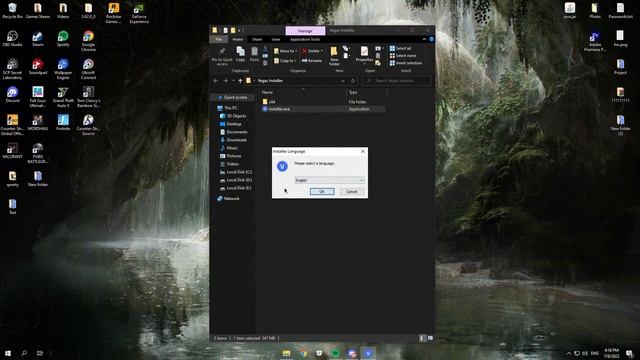Collapse the Explorer ribbon with chevron

tap(424, 39)
